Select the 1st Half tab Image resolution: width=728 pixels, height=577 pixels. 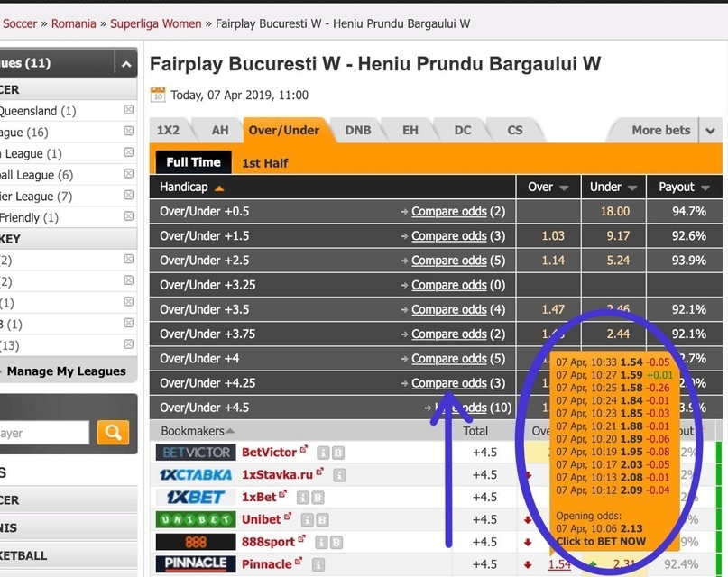265,163
